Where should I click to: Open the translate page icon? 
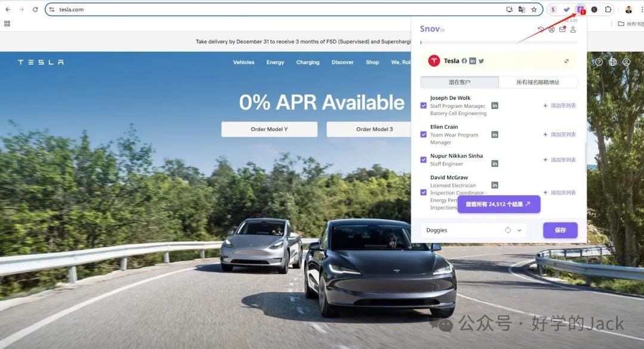(522, 10)
